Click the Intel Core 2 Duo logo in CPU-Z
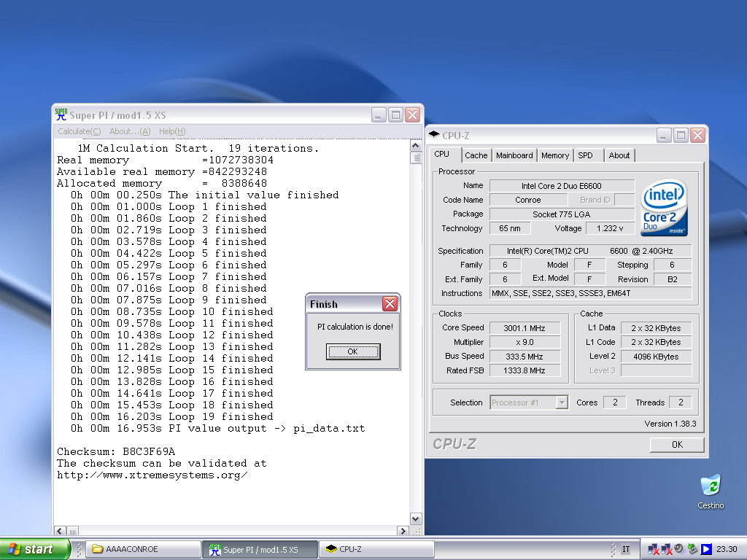747x560 pixels. pyautogui.click(x=664, y=208)
